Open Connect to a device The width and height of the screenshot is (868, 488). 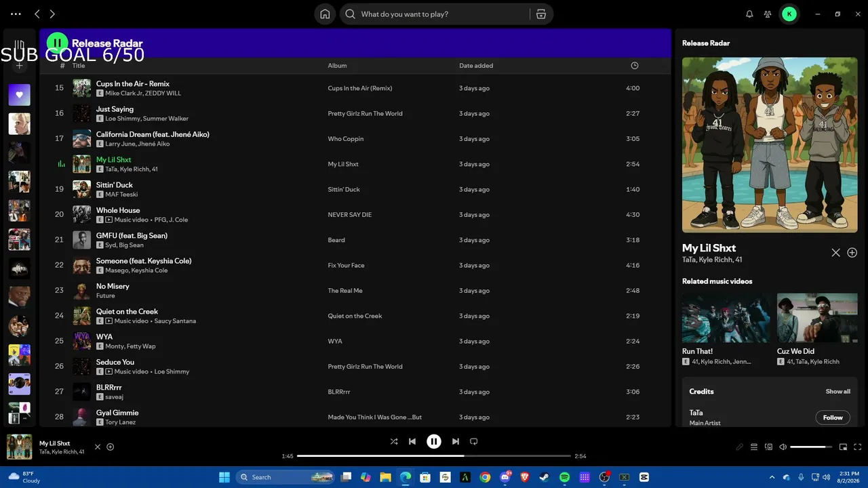click(x=768, y=447)
